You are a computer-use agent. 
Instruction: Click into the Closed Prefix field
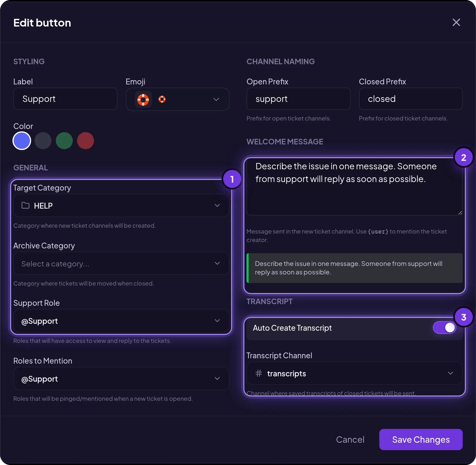(411, 99)
